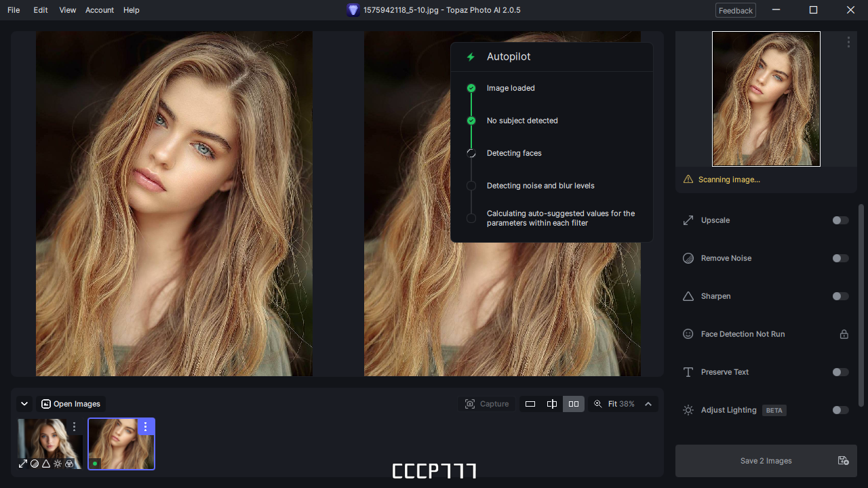Screen dimensions: 868x488
Task: Click the Face Detection Not Run label
Action: pyautogui.click(x=743, y=334)
